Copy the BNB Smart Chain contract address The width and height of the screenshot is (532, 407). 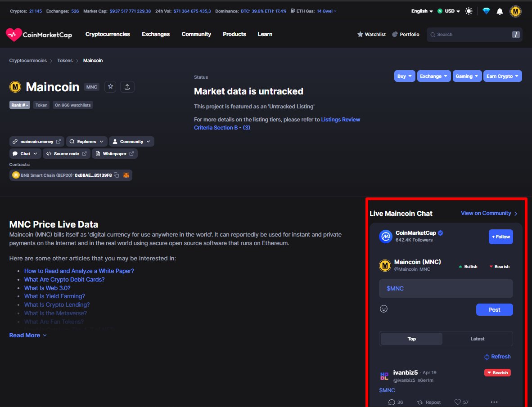(x=117, y=175)
